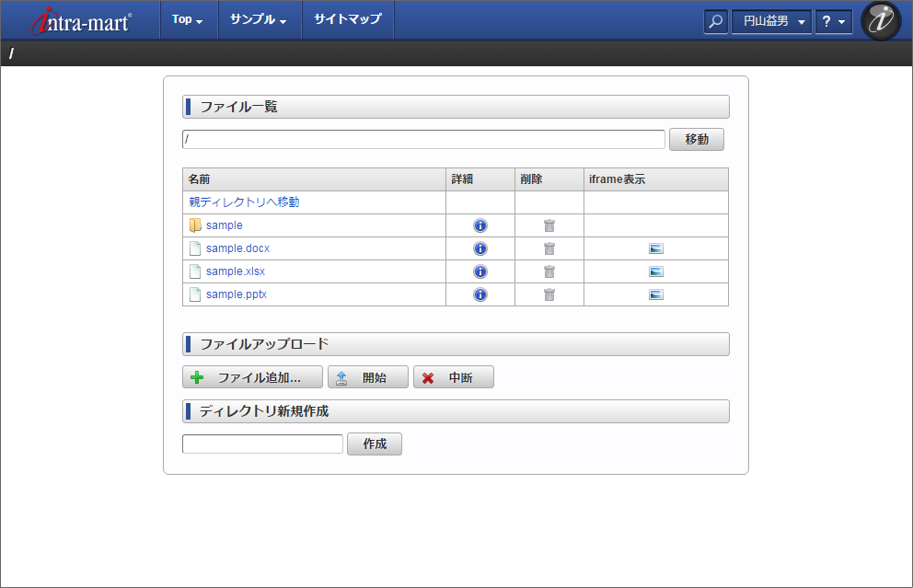The height and width of the screenshot is (588, 913).
Task: Delete sample.pptx via trash icon
Action: pos(549,294)
